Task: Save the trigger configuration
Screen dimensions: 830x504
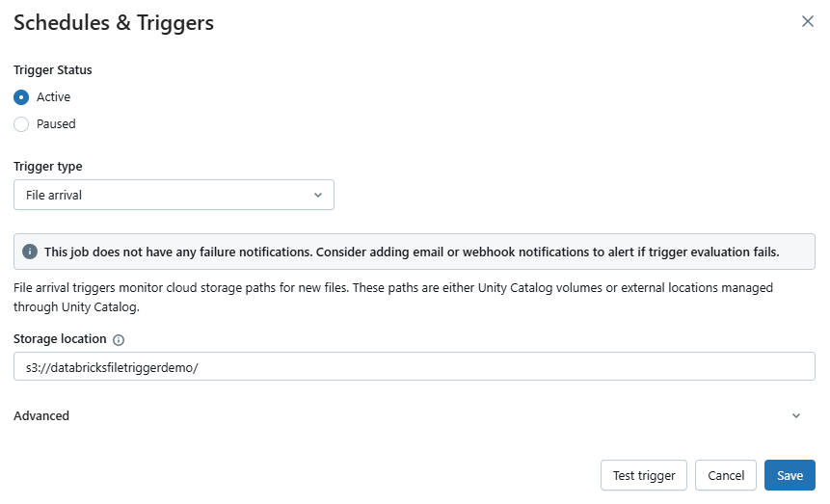Action: click(790, 475)
